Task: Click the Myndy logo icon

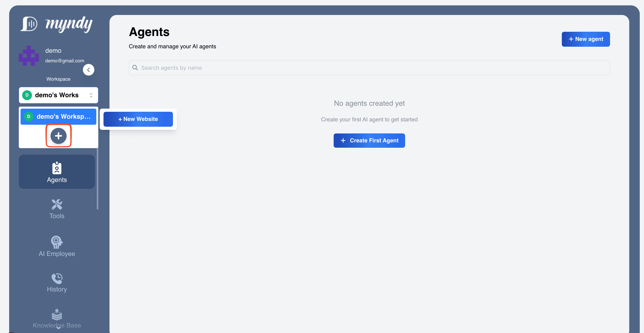Action: 29,24
